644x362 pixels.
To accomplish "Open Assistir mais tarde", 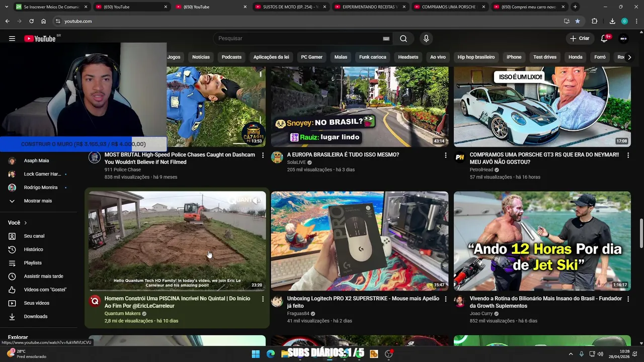I will click(x=43, y=277).
